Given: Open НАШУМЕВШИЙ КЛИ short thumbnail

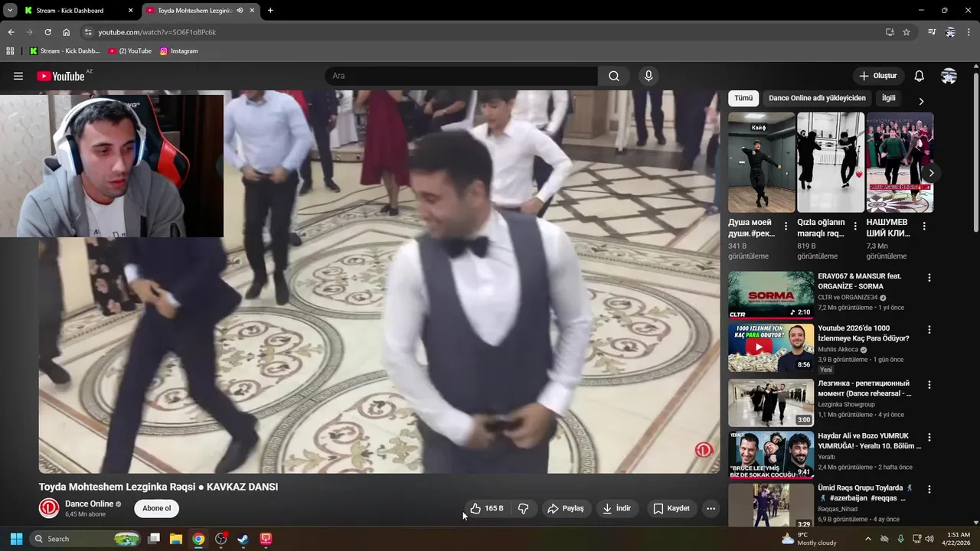Looking at the screenshot, I should (900, 162).
